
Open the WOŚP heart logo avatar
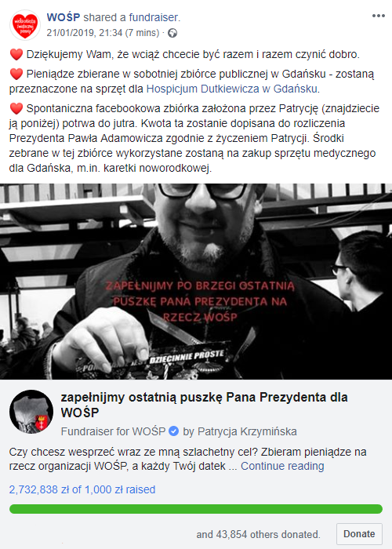click(x=25, y=25)
